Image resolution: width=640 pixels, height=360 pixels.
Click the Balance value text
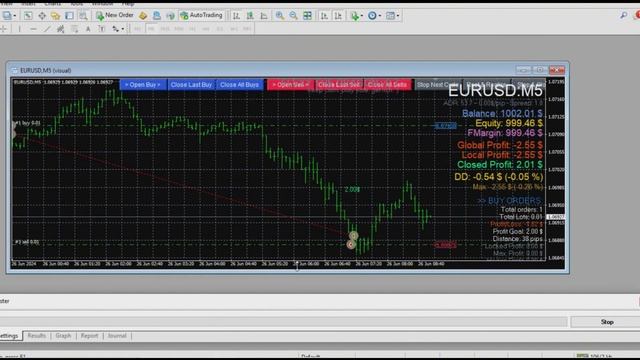click(502, 113)
